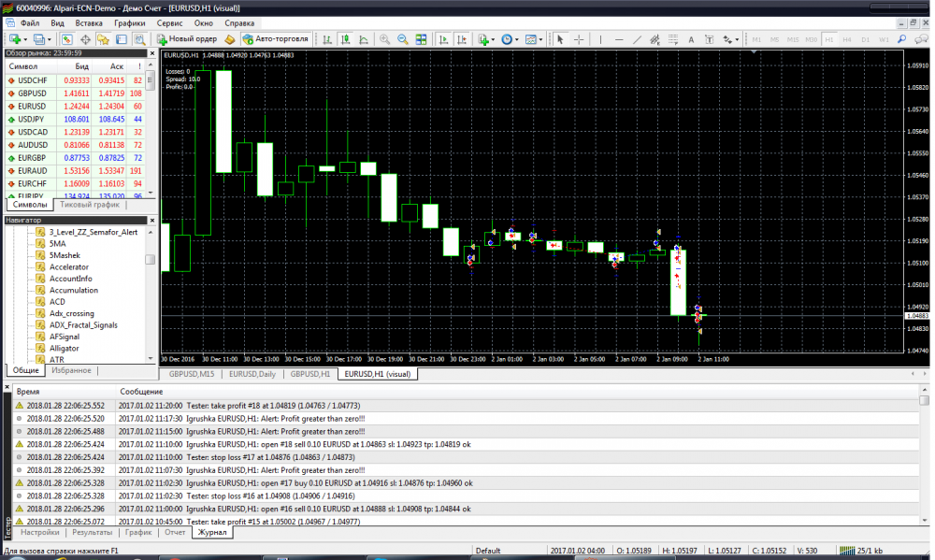Select the Crosshair tool
The width and height of the screenshot is (935, 560).
click(579, 39)
